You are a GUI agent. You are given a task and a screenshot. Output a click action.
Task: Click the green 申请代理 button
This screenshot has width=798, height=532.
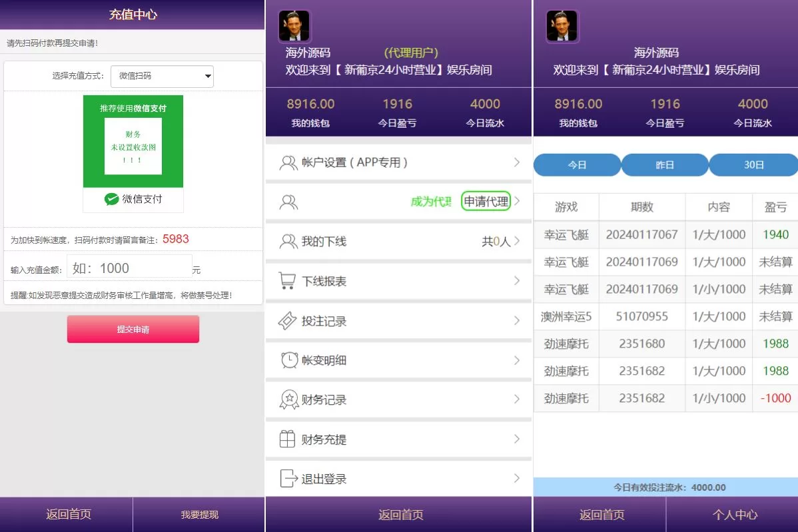[x=486, y=201]
